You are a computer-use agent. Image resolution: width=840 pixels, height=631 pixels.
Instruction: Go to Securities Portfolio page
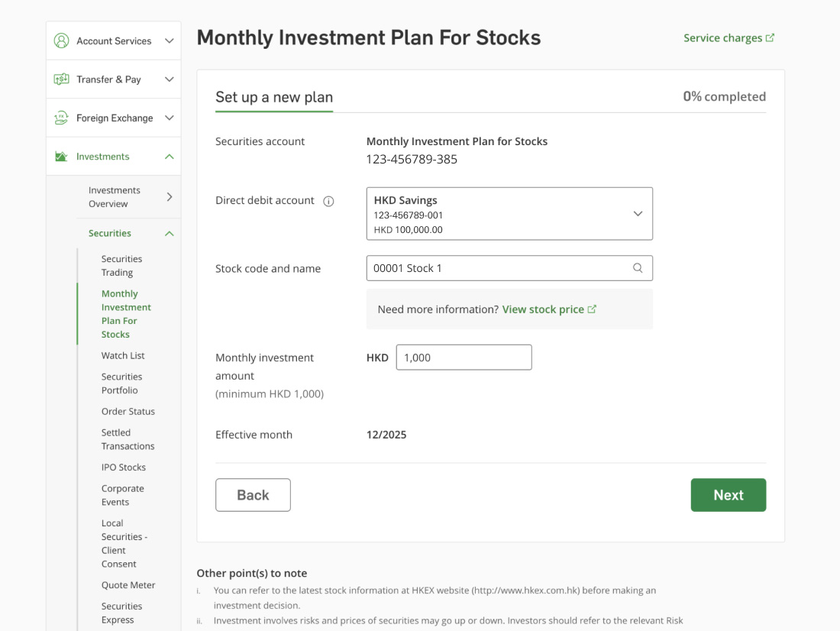[121, 383]
